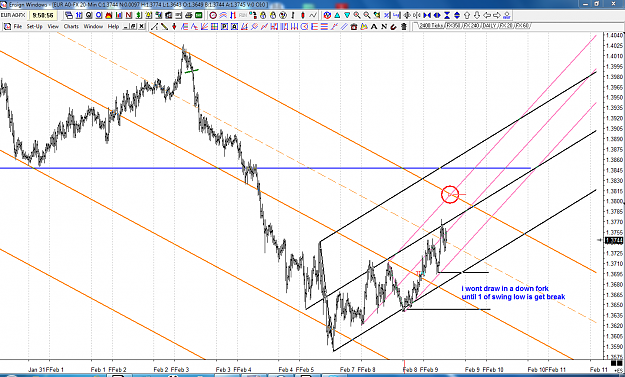Click the outlined right arrow icon
Viewport: 625px width, 377px height.
pyautogui.click(x=497, y=15)
